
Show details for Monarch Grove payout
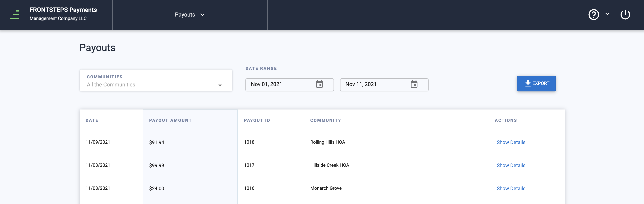(x=511, y=188)
